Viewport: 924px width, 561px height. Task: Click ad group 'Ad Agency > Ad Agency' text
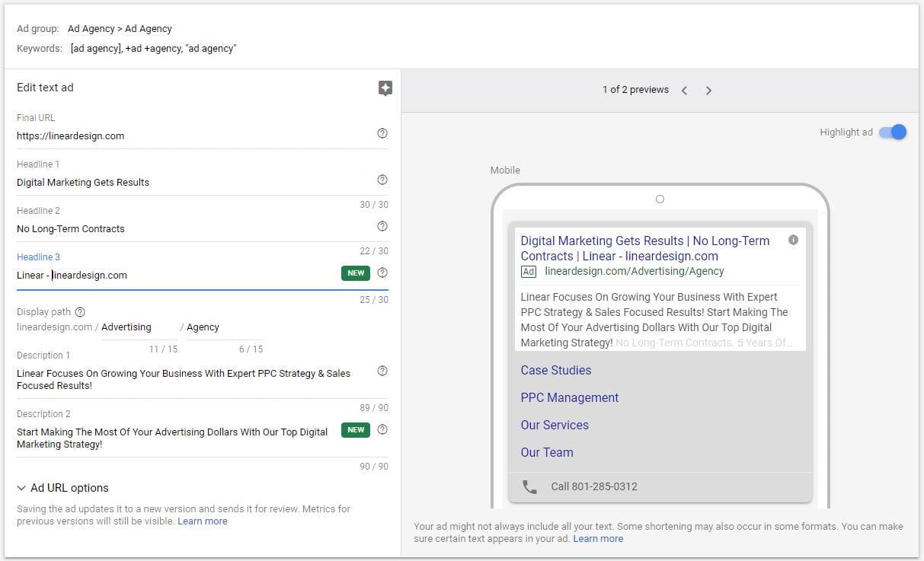[x=120, y=29]
